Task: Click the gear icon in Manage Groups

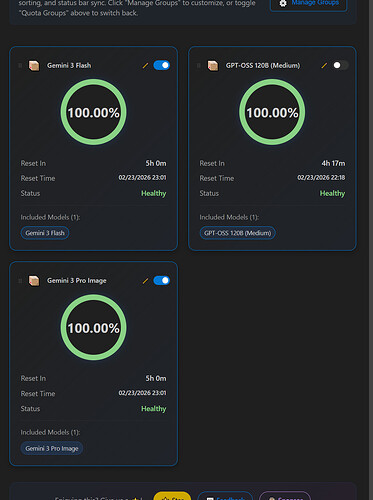Action: pyautogui.click(x=283, y=3)
